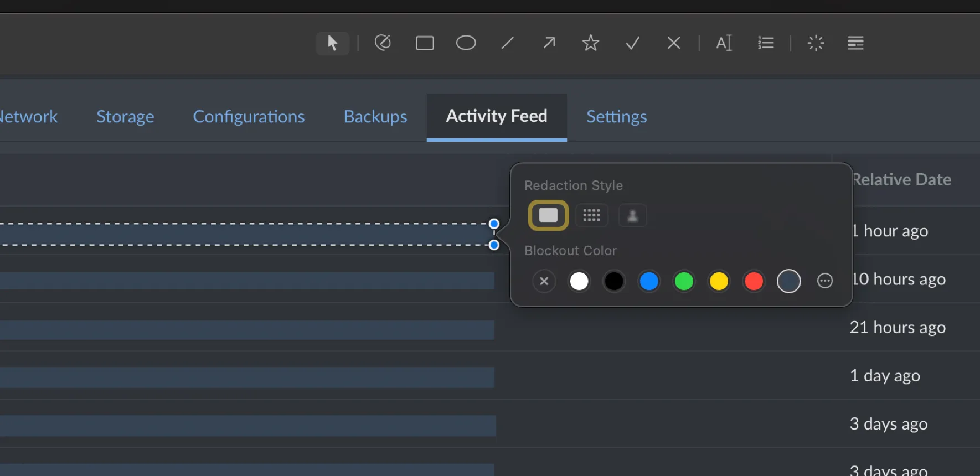Set blockout color to yellow
The height and width of the screenshot is (476, 980).
(719, 281)
